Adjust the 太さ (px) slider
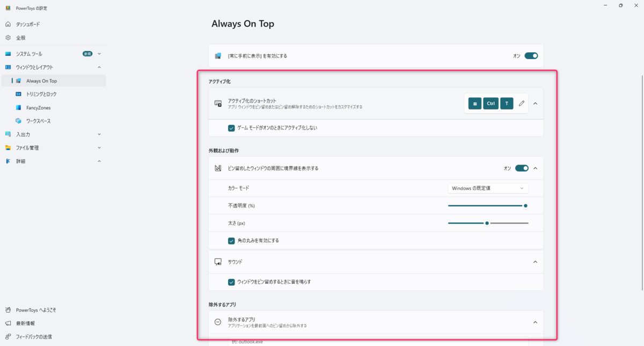The image size is (644, 346). point(488,223)
